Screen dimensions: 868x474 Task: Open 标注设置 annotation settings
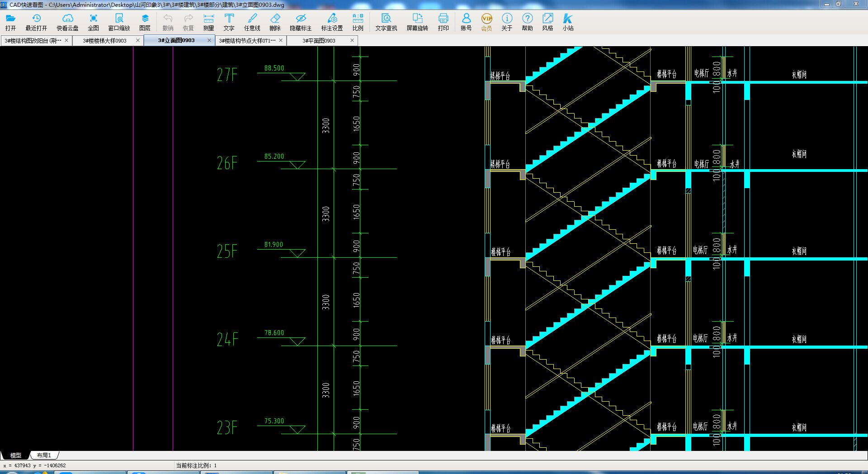click(332, 22)
